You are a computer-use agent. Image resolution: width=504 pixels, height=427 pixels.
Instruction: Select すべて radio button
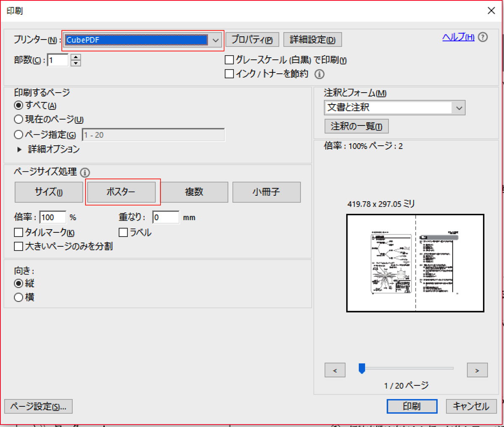point(19,105)
